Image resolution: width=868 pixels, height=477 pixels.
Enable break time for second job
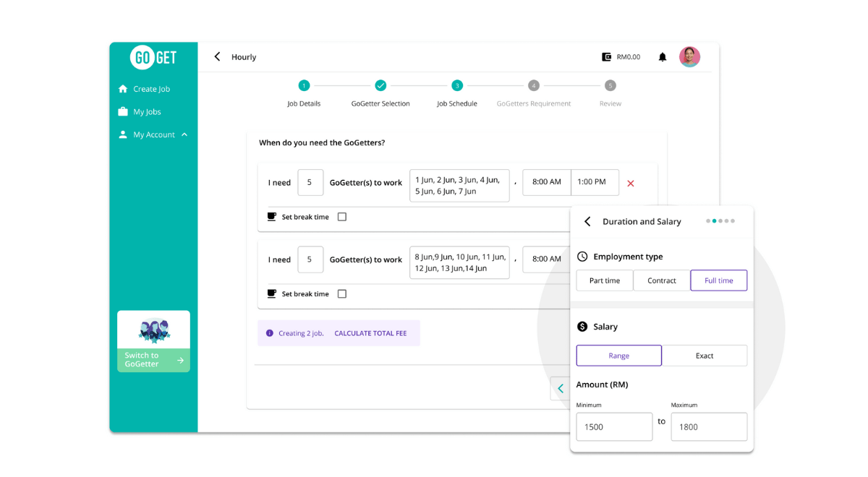[342, 294]
